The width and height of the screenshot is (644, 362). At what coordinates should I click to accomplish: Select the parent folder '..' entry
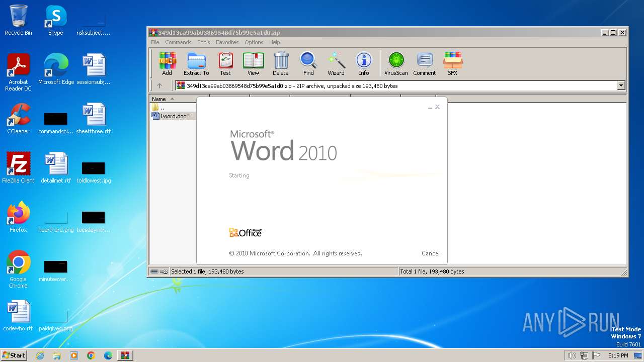coord(158,108)
